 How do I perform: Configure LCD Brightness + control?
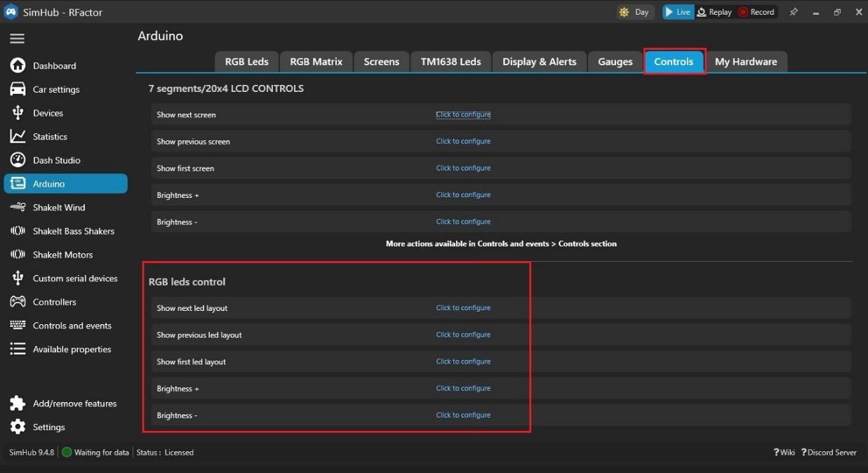pyautogui.click(x=463, y=194)
